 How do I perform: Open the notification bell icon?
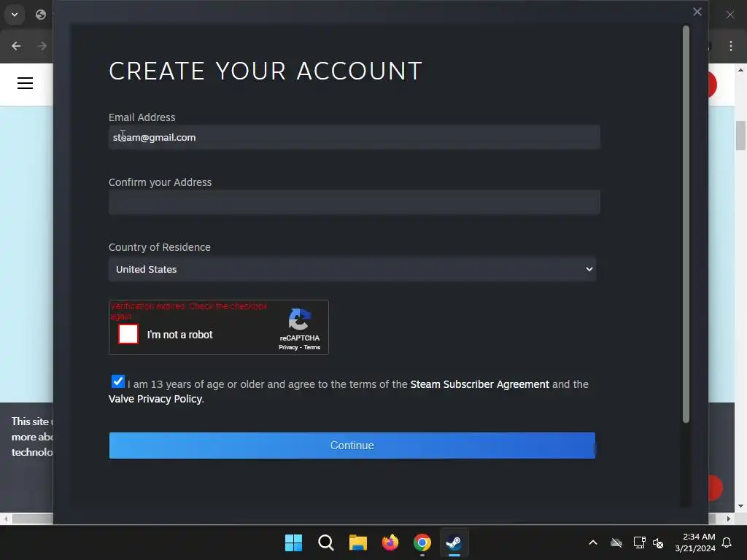[727, 542]
